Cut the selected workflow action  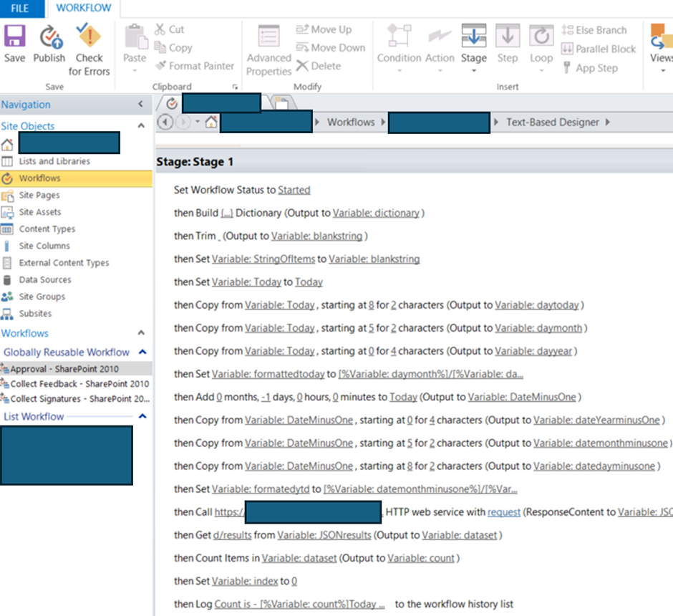[172, 29]
